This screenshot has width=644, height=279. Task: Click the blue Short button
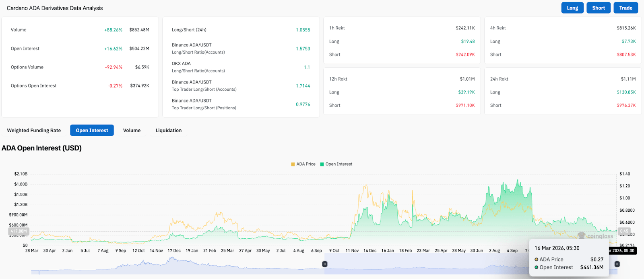[598, 8]
